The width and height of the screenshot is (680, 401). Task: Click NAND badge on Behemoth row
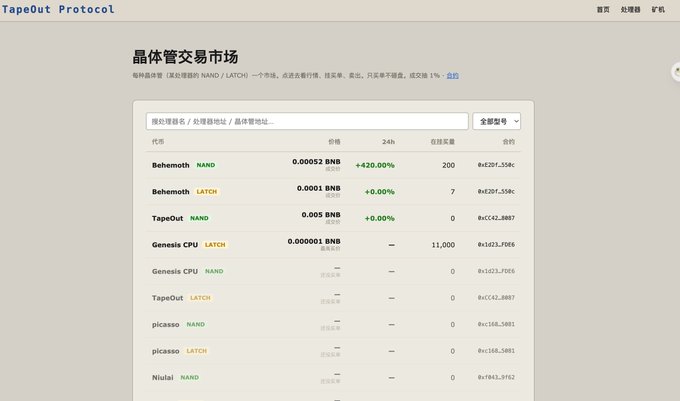tap(206, 165)
